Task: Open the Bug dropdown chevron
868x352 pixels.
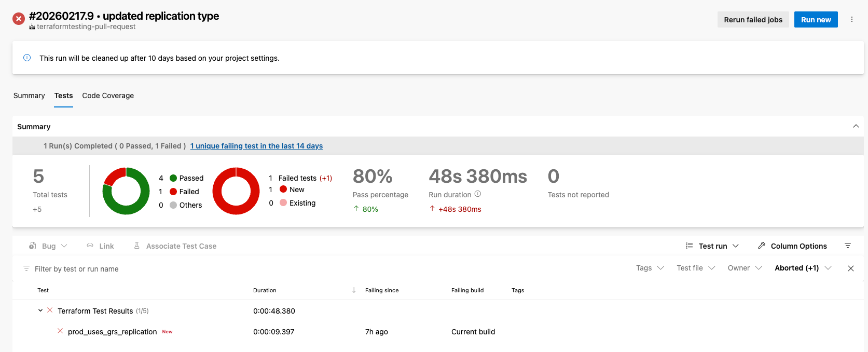Action: pos(64,246)
